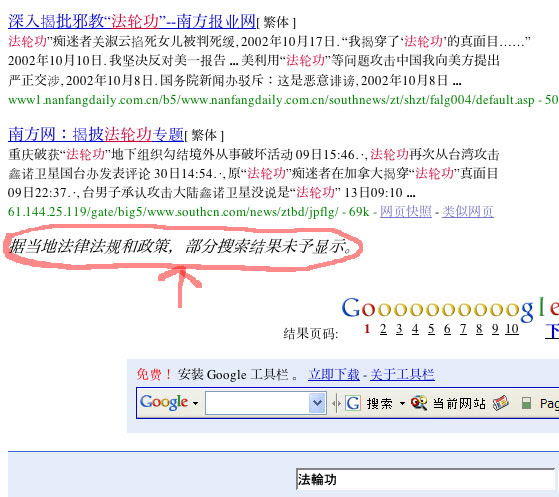Go to results page 8

pyautogui.click(x=479, y=329)
